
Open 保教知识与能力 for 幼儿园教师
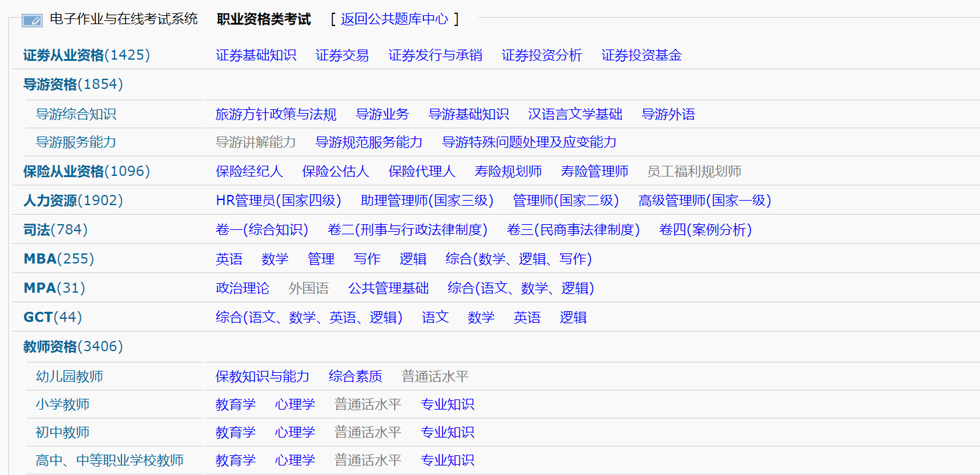tap(262, 376)
